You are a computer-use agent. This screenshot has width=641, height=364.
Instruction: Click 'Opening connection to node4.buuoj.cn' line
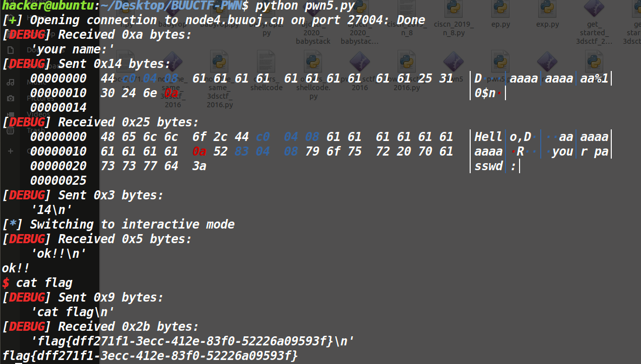click(x=214, y=21)
